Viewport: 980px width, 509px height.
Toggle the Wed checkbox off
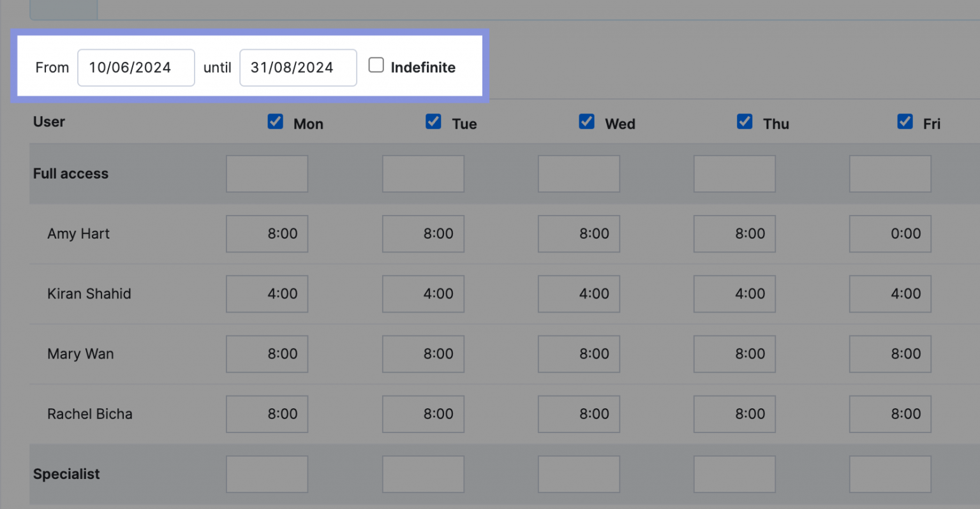click(586, 121)
